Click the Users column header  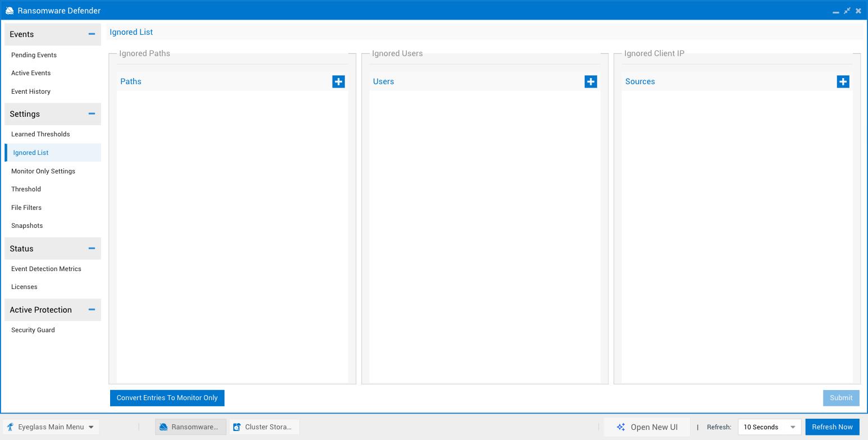(384, 81)
